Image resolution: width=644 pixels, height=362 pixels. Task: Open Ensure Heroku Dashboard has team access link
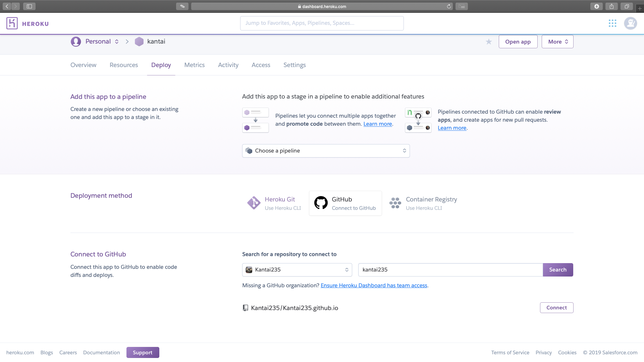374,286
